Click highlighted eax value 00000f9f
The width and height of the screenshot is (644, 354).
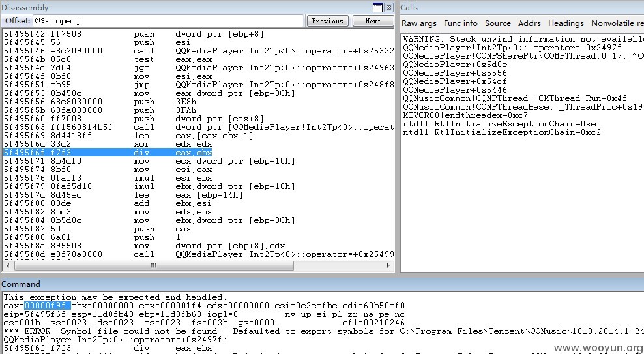click(48, 306)
